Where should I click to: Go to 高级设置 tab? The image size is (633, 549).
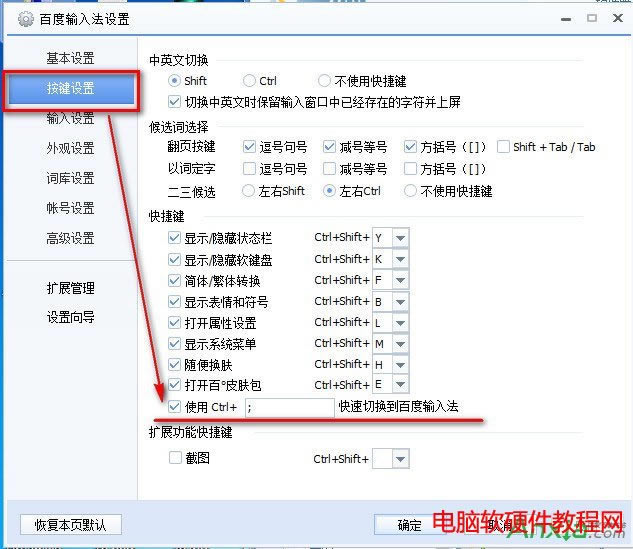tap(70, 238)
